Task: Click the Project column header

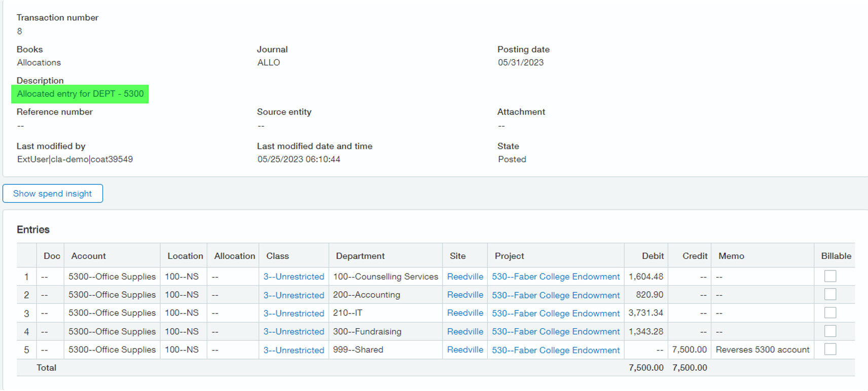Action: (509, 256)
